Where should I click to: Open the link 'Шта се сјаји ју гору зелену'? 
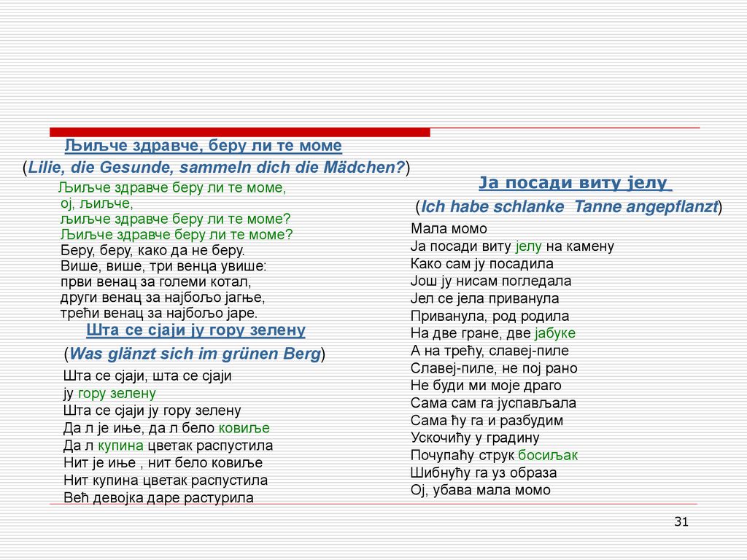point(196,330)
